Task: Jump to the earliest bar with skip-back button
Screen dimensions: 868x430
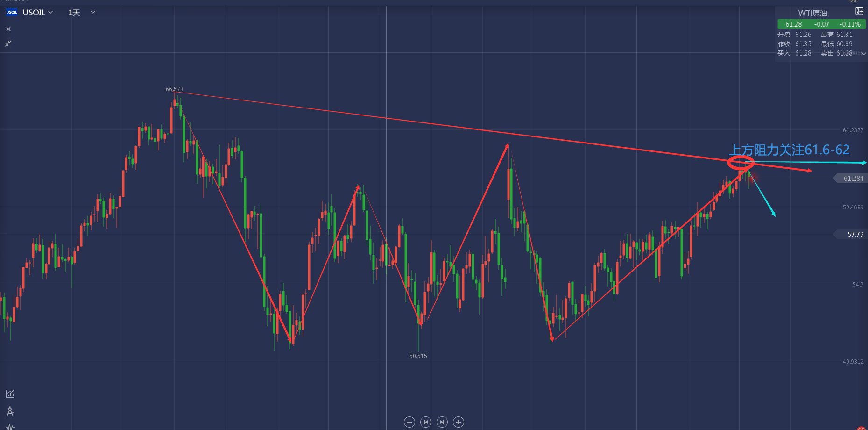Action: click(426, 422)
